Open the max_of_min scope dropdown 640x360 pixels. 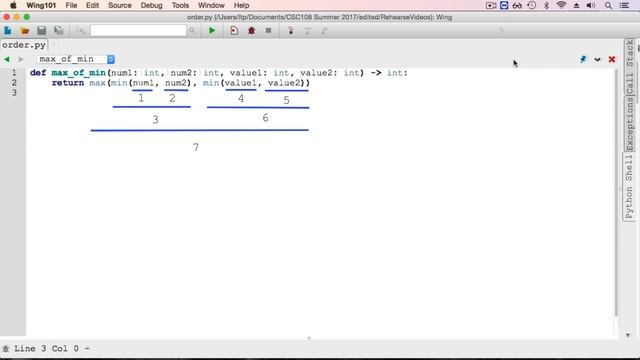76,60
